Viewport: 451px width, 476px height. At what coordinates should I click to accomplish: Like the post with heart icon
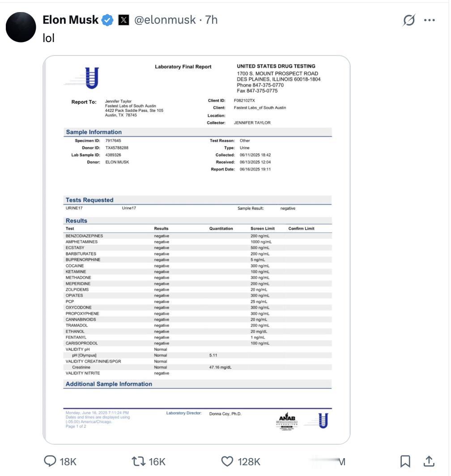coord(228,461)
